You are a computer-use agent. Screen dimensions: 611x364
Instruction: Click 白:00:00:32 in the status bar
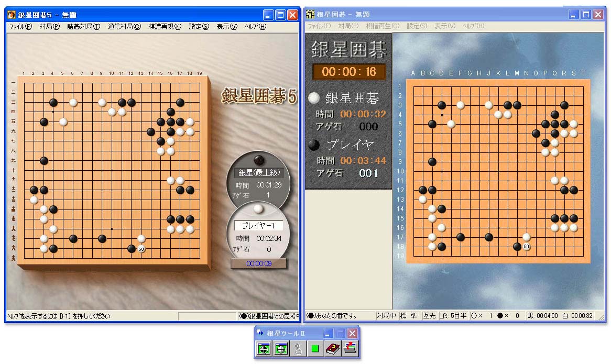(577, 316)
